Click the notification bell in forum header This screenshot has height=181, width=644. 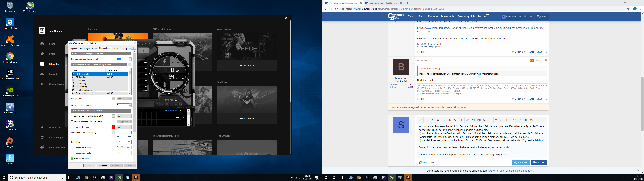(531, 16)
